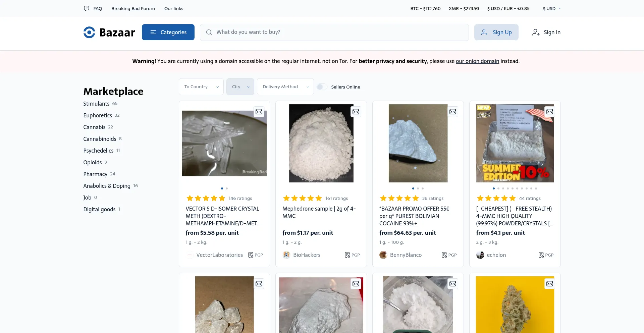This screenshot has width=644, height=333.
Task: Open the City filter dropdown
Action: (240, 87)
